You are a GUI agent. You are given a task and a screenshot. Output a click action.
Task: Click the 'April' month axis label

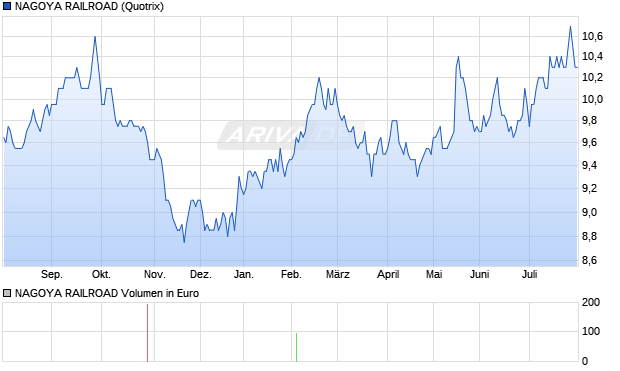coord(388,274)
